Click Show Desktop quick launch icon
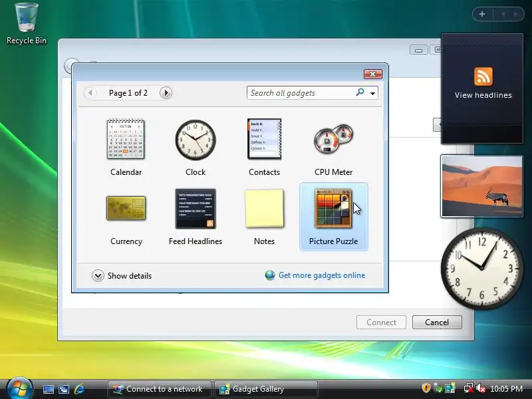Screen dimensions: 532x399 48,389
